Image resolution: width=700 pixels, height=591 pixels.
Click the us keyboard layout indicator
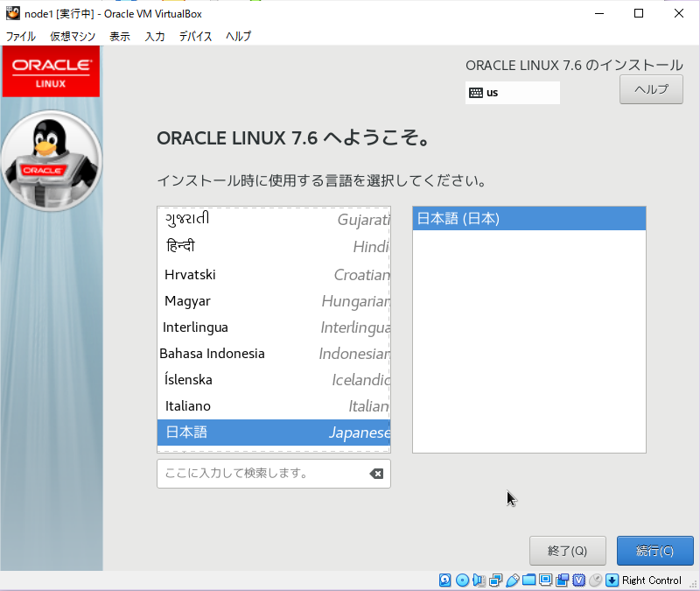pyautogui.click(x=513, y=93)
